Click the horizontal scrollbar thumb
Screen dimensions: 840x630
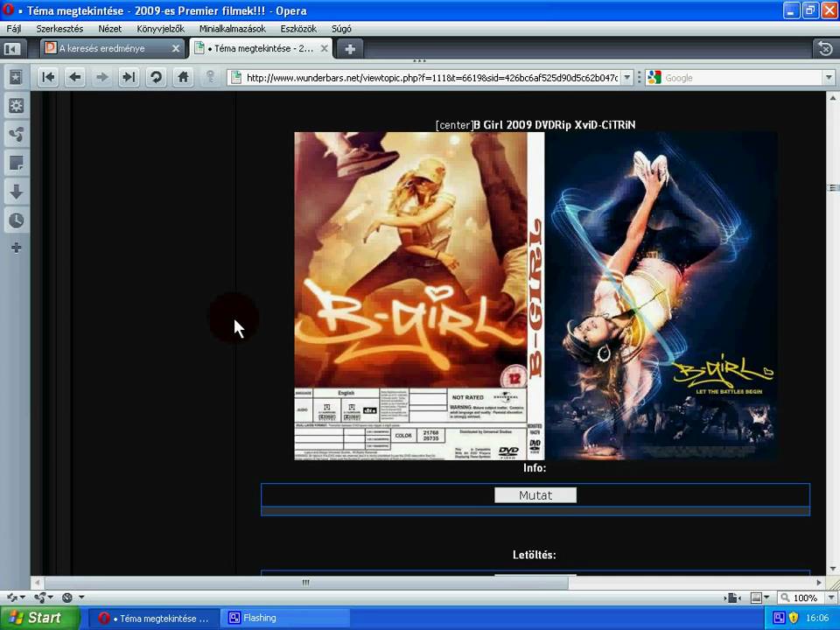click(x=306, y=583)
